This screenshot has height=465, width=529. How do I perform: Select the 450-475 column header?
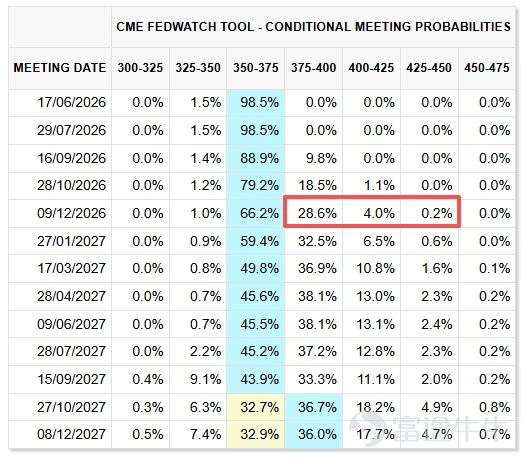coord(487,68)
